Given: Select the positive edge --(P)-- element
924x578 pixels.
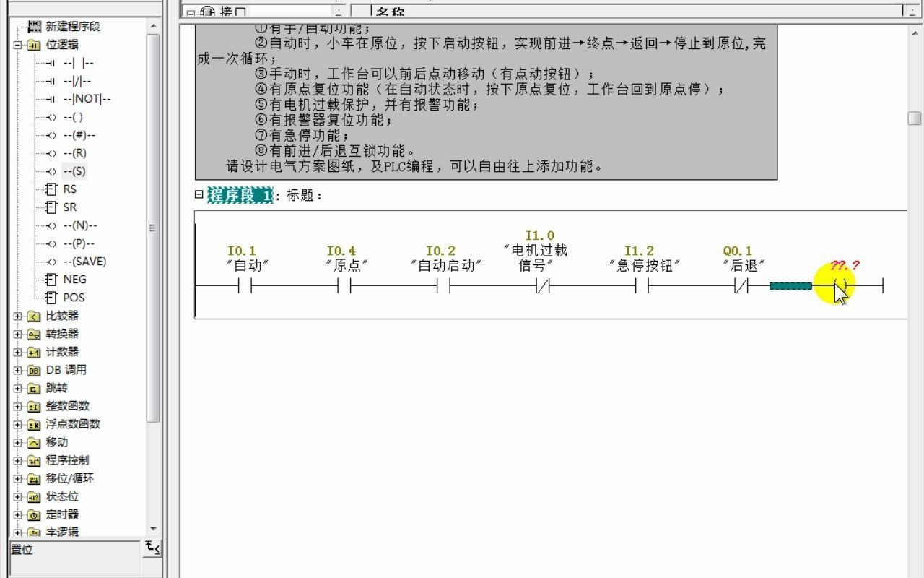Looking at the screenshot, I should tap(79, 243).
